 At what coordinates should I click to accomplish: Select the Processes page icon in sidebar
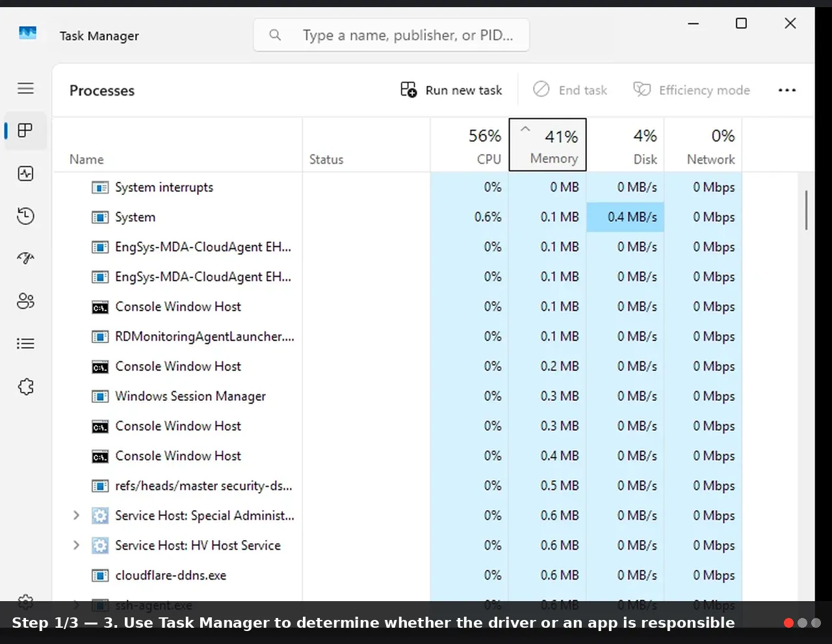coord(25,131)
